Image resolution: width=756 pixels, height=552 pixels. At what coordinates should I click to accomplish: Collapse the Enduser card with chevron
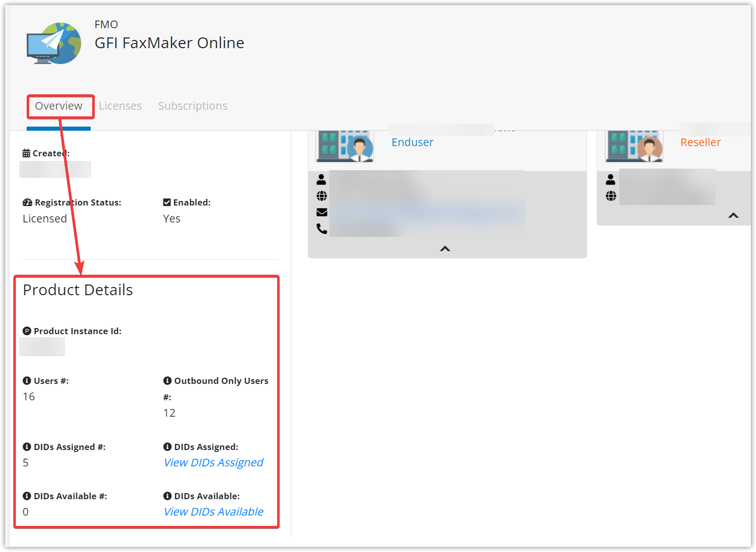point(445,249)
